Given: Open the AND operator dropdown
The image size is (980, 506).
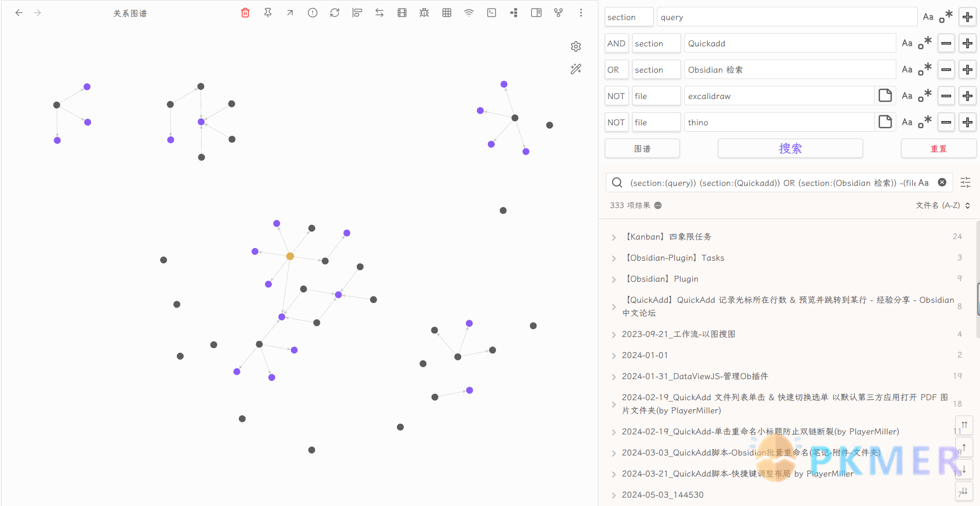Looking at the screenshot, I should tap(616, 43).
